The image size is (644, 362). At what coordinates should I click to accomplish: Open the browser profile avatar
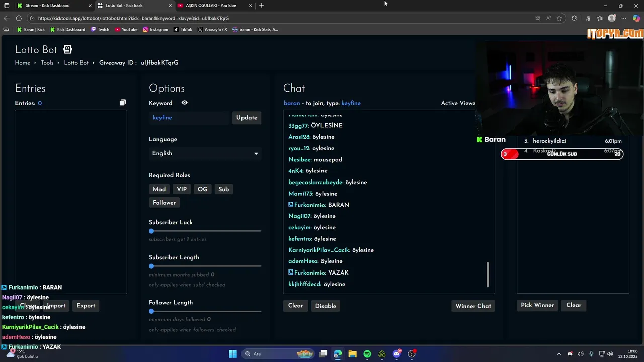[612, 18]
